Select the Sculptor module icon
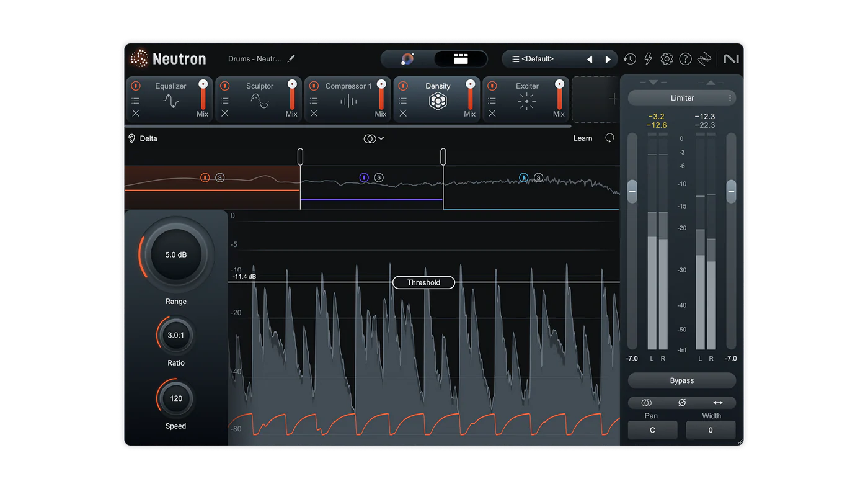Image resolution: width=868 pixels, height=489 pixels. pyautogui.click(x=260, y=101)
